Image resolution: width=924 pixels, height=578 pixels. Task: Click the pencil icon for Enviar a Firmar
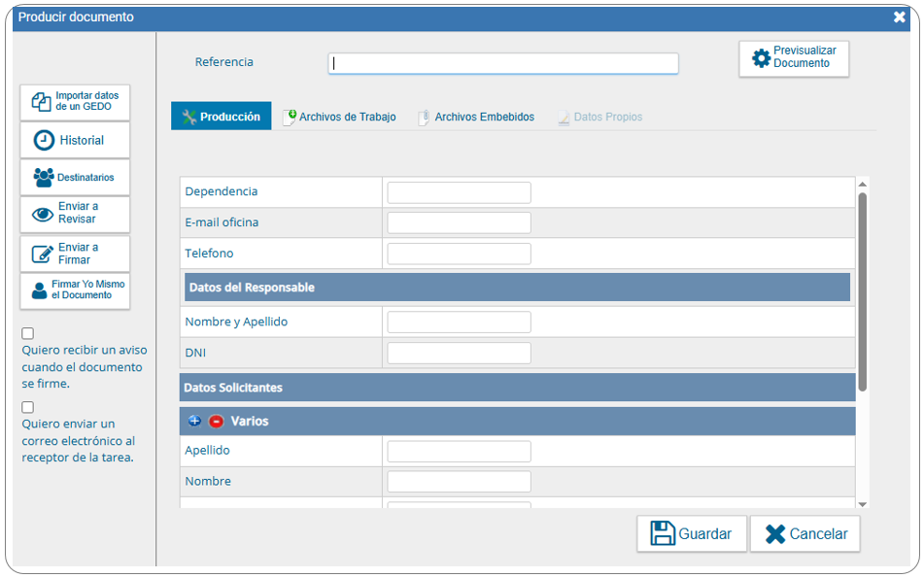point(43,254)
